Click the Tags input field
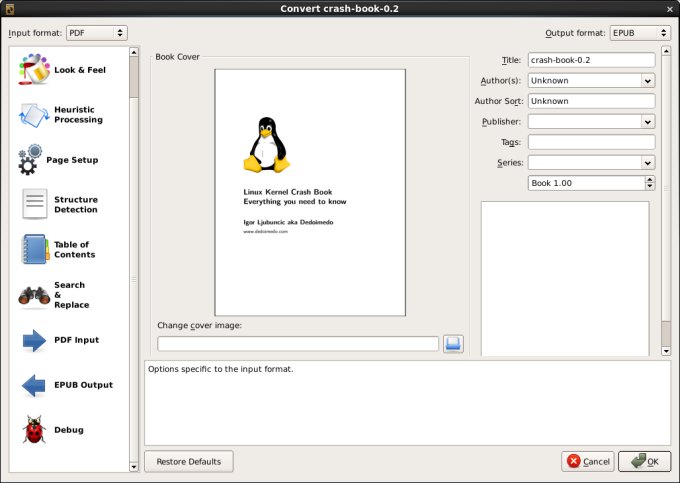This screenshot has height=483, width=680. click(x=591, y=142)
